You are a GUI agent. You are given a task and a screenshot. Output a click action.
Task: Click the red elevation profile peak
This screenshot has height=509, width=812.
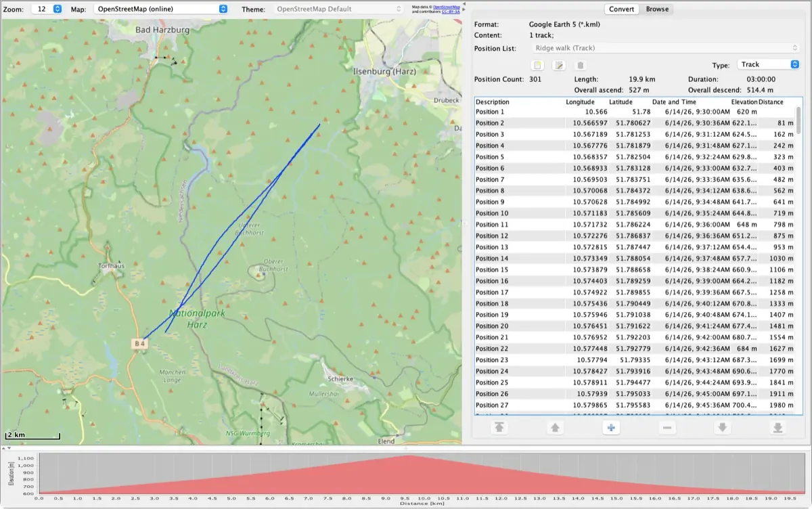408,457
